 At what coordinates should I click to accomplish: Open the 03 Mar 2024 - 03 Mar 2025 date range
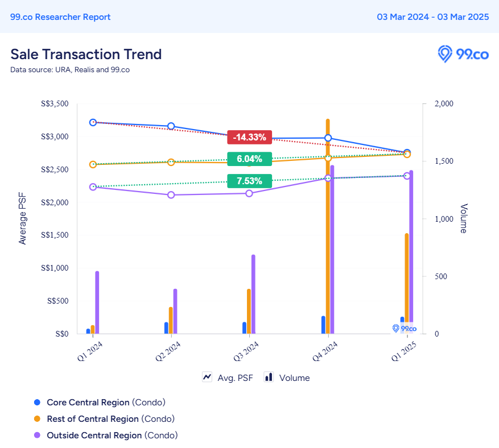tap(433, 17)
